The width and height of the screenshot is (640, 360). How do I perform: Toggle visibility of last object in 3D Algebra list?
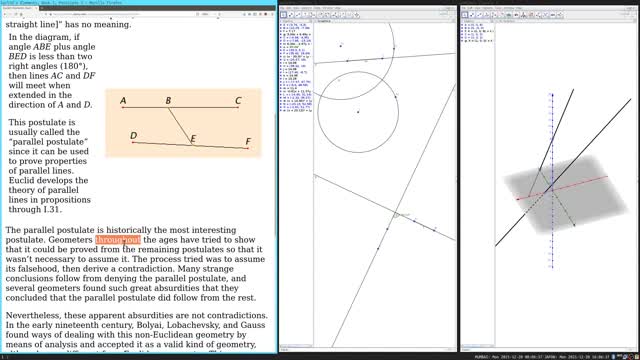pos(462,41)
